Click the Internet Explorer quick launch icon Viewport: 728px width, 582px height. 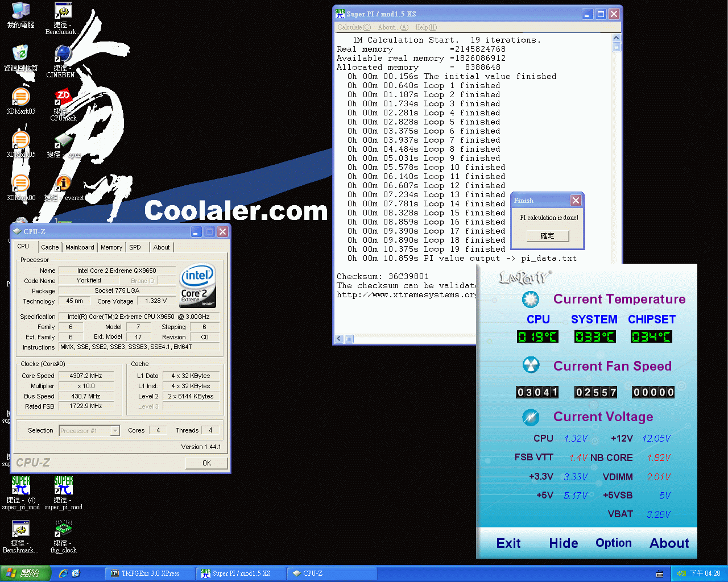(63, 573)
